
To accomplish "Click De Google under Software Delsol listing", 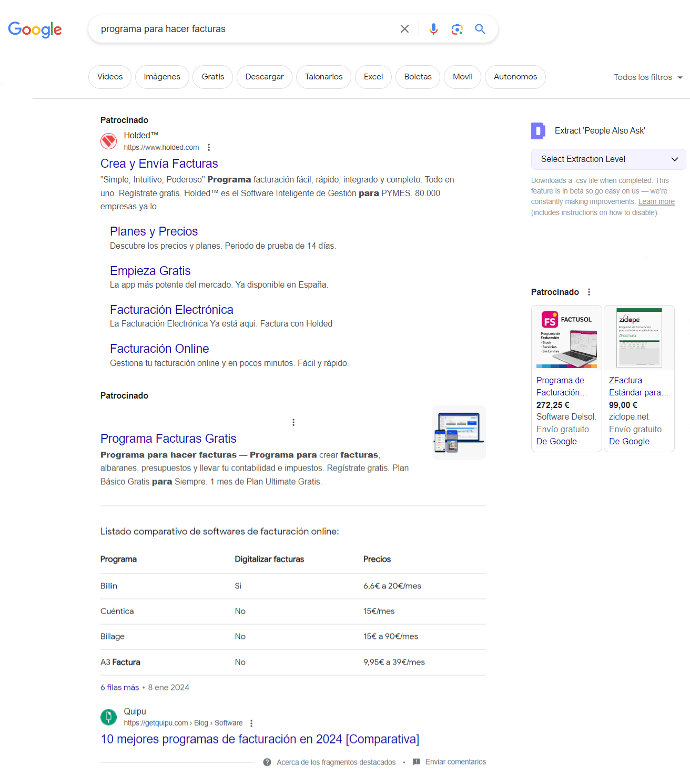I will [x=556, y=442].
